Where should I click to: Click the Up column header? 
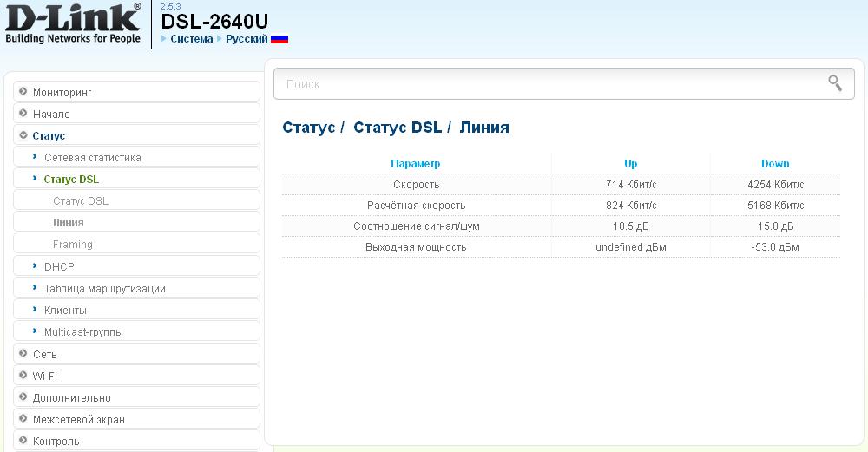(630, 164)
